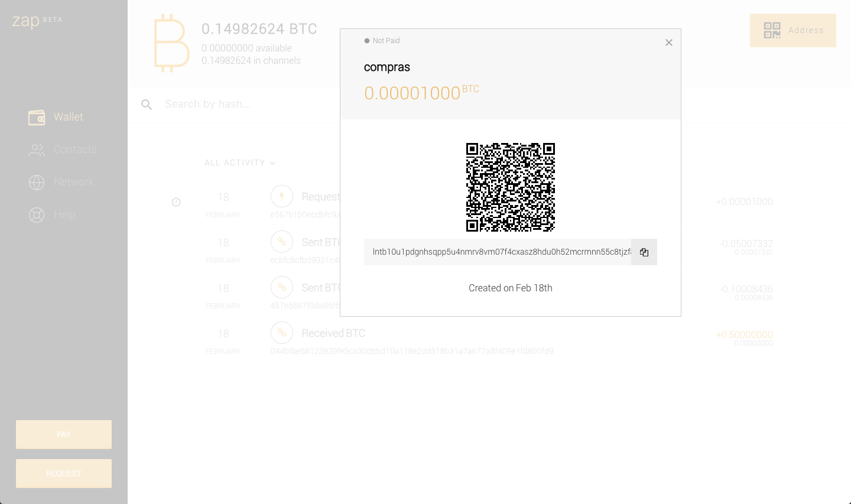This screenshot has width=851, height=504.
Task: Click the 0.00001000 BTC invoice amount
Action: point(421,93)
